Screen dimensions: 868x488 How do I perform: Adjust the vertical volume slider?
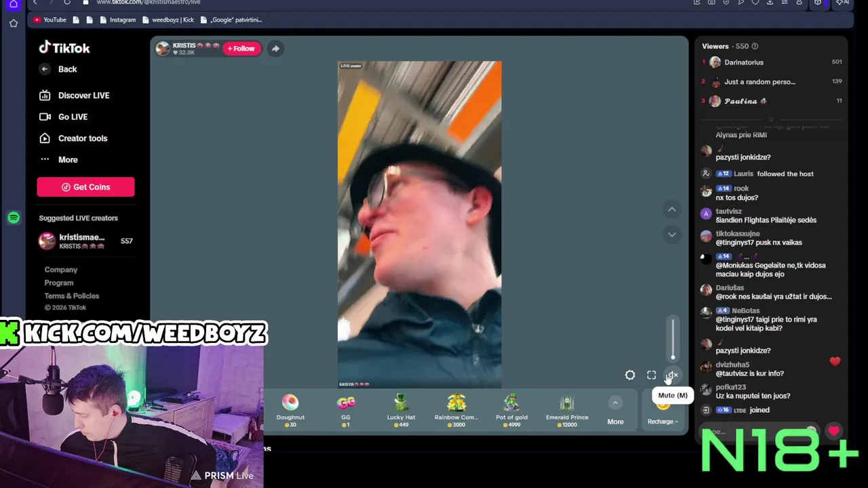673,338
